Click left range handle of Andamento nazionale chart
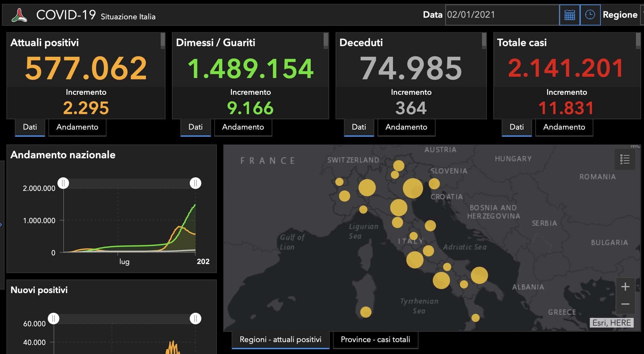The image size is (644, 354). [63, 183]
